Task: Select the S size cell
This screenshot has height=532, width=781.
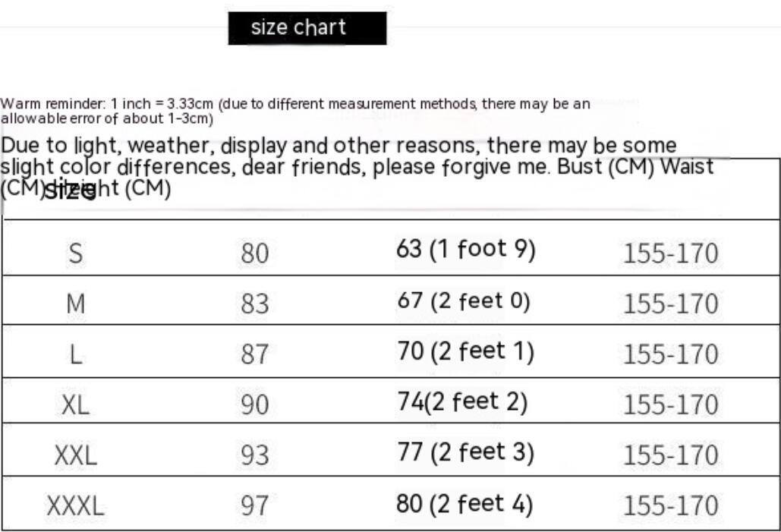Action: pos(75,253)
